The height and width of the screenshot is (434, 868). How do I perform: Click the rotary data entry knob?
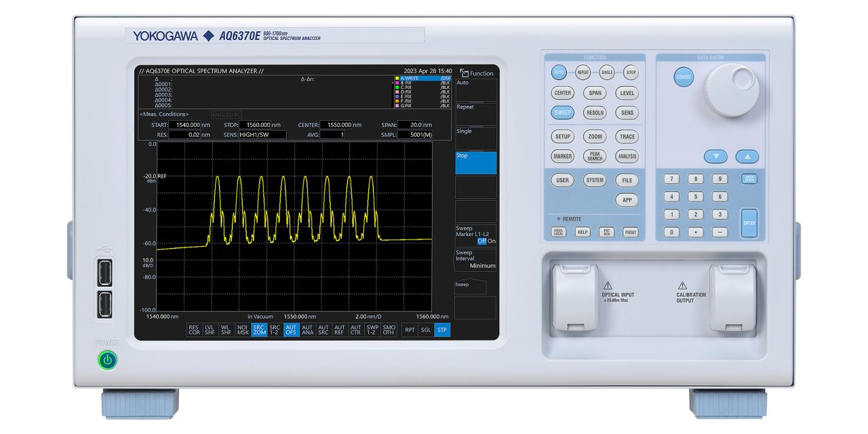click(731, 90)
